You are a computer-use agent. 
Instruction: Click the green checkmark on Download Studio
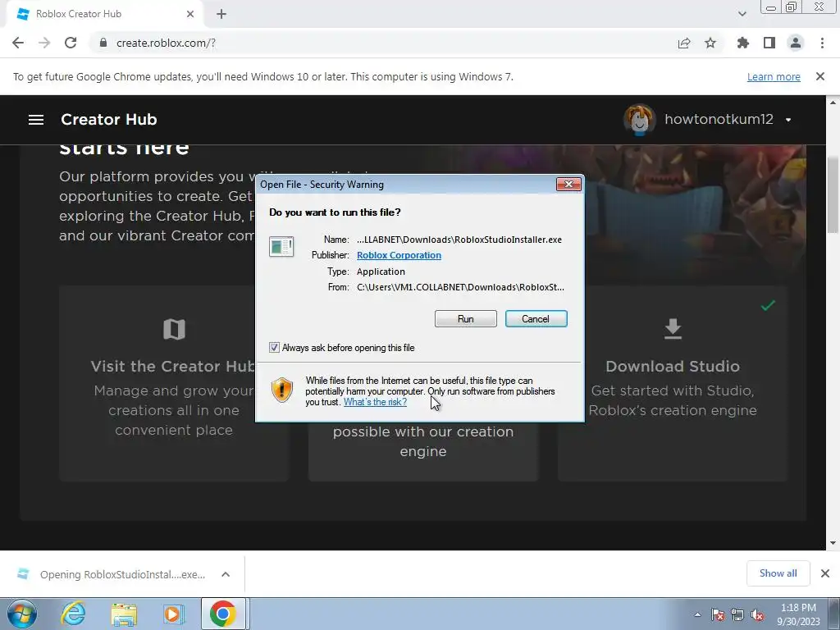pyautogui.click(x=768, y=305)
